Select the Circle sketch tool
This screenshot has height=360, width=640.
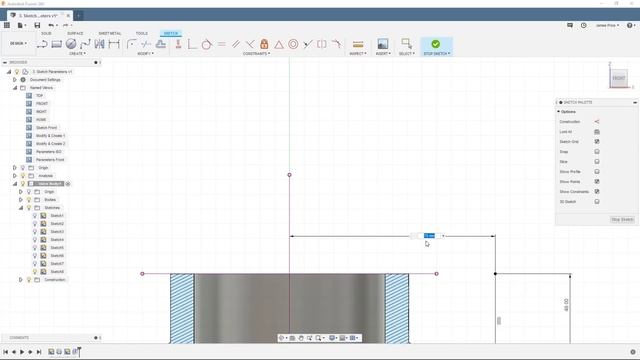pos(71,44)
